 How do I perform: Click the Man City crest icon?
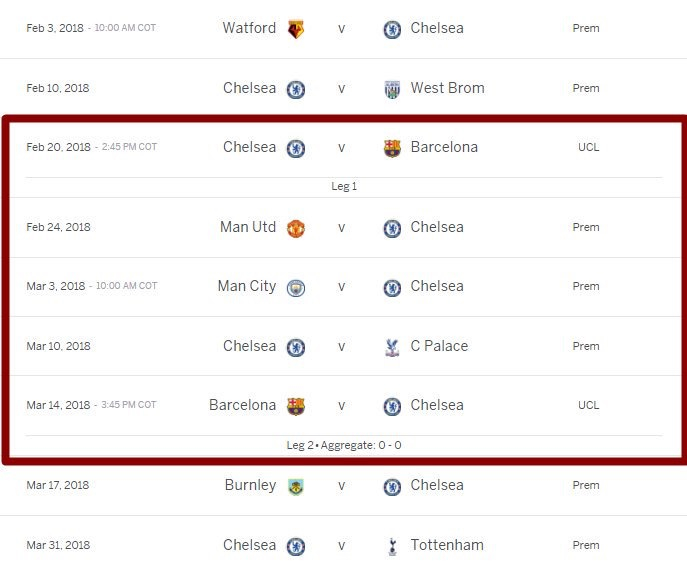tap(296, 288)
